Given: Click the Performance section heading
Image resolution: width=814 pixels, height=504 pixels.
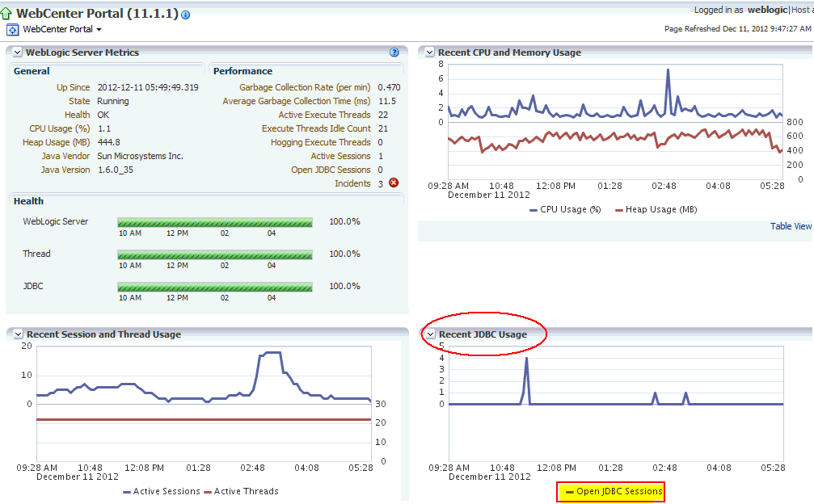Looking at the screenshot, I should pos(243,71).
